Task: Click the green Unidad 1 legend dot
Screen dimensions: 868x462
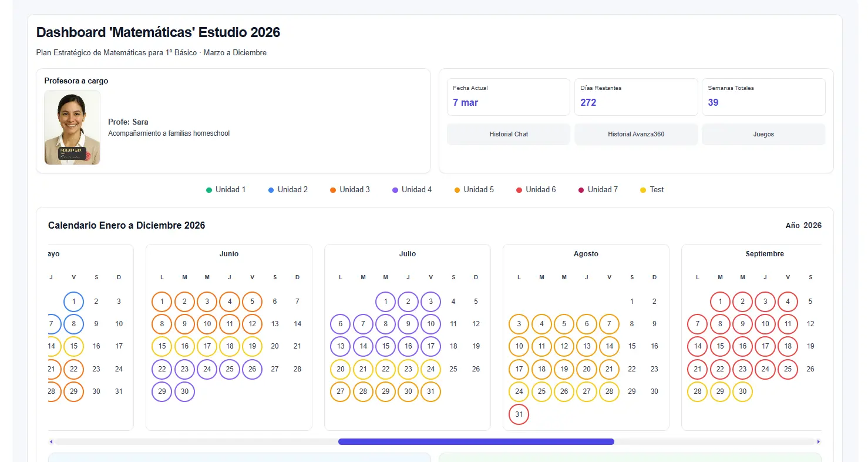Action: tap(209, 190)
